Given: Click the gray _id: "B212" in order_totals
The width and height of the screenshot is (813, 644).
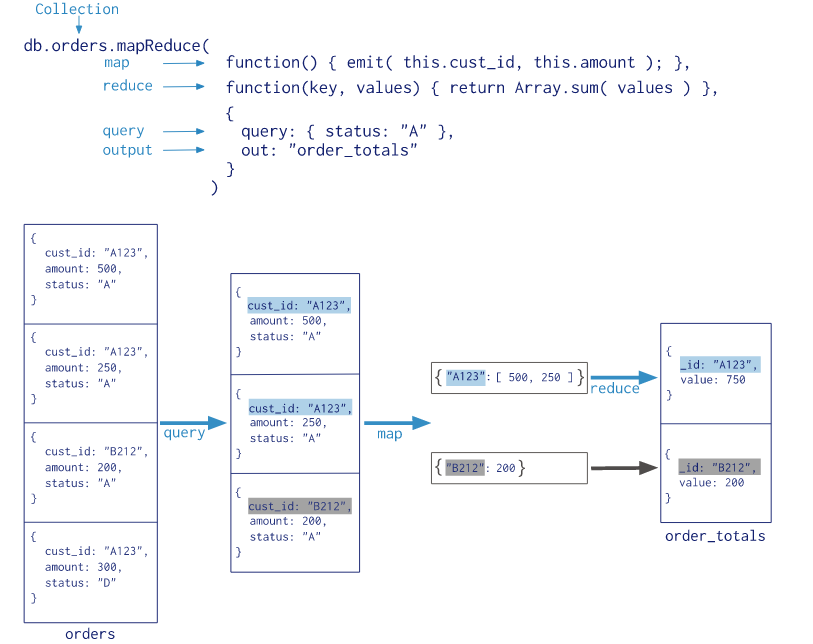Looking at the screenshot, I should 720,467.
